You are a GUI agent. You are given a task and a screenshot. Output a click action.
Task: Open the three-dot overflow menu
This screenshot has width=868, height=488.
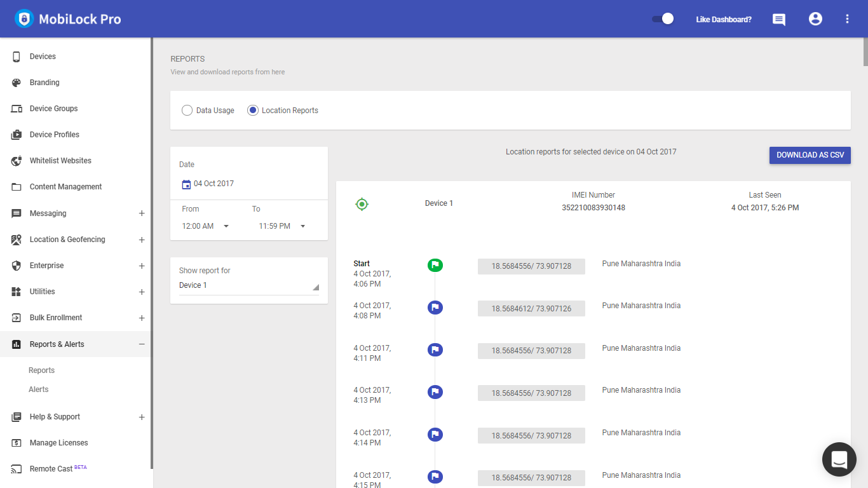[x=847, y=19]
